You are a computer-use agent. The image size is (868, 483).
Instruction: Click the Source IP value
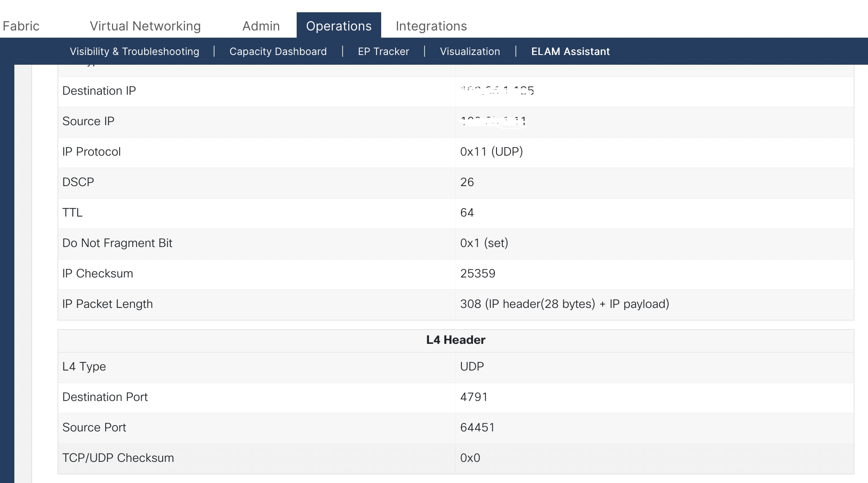point(492,121)
